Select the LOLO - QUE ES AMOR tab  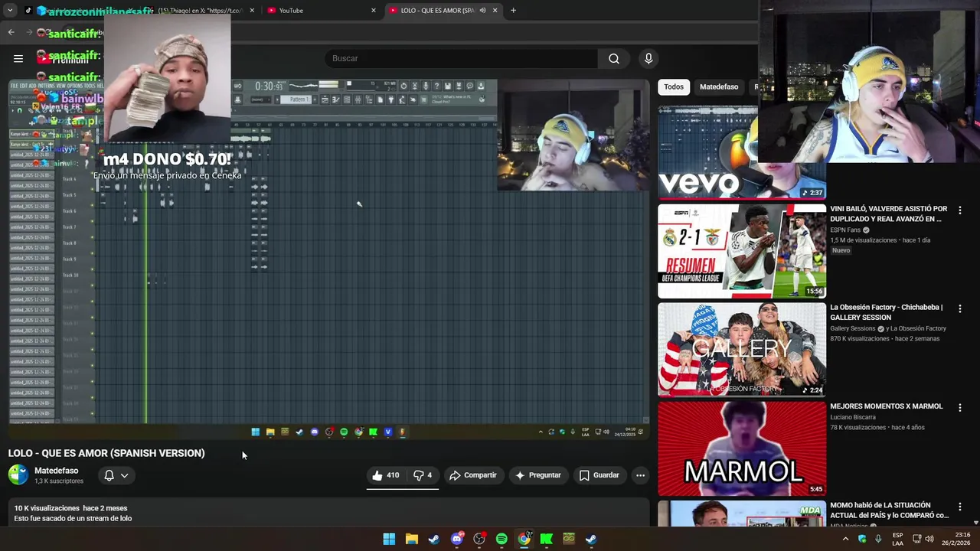437,10
